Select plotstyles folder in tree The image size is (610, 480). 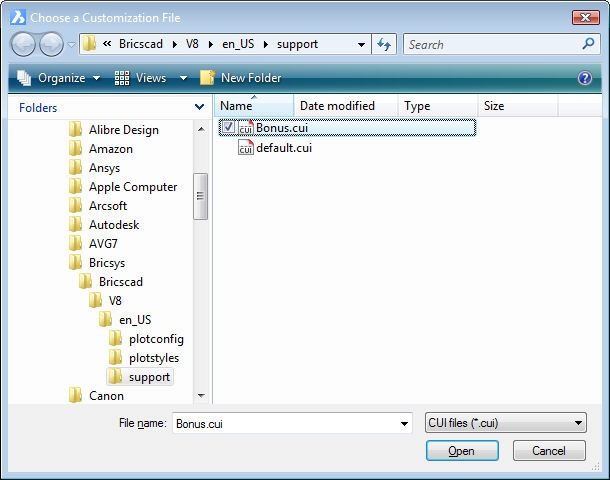coord(154,358)
